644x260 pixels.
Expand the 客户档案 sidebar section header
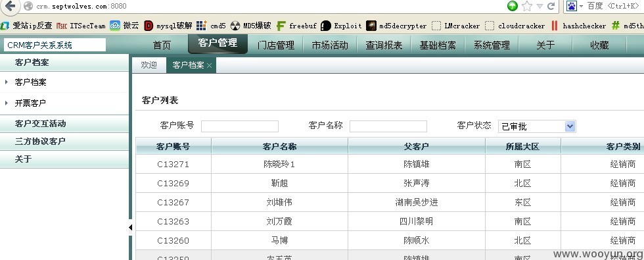tap(64, 63)
